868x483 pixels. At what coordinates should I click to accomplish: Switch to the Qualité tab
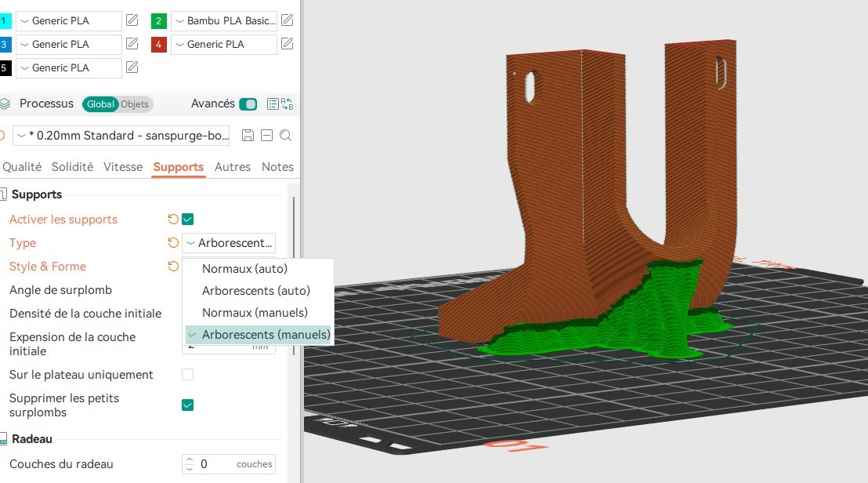22,167
